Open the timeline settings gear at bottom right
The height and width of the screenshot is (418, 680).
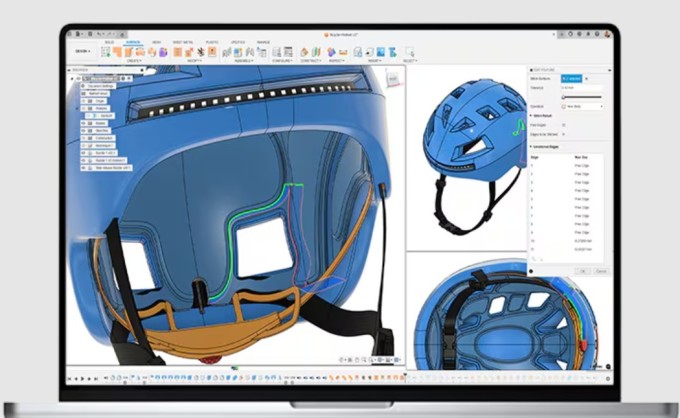[608, 379]
